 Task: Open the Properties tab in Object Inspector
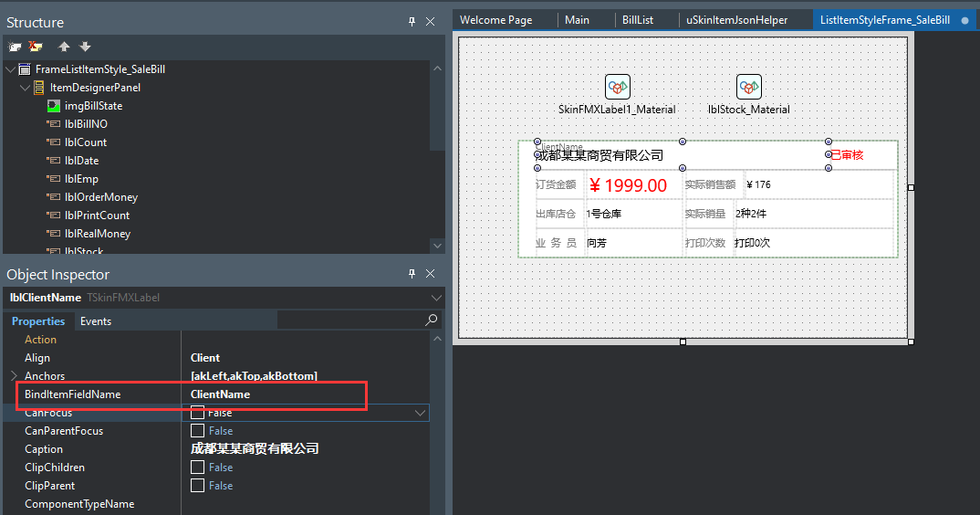coord(38,321)
